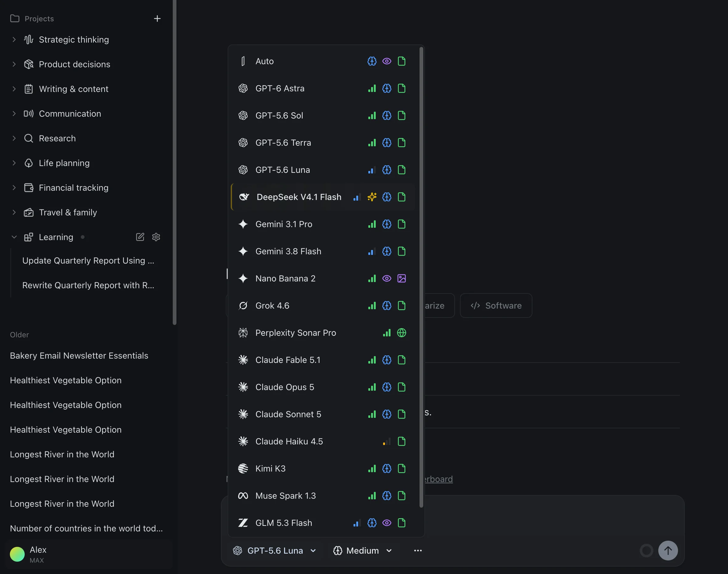Click the Financial tracking wallet icon
Viewport: 728px width, 574px height.
coord(29,188)
